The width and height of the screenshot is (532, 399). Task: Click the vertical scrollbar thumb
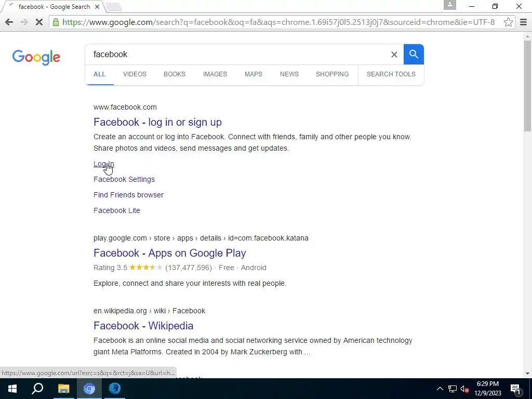coord(528,86)
